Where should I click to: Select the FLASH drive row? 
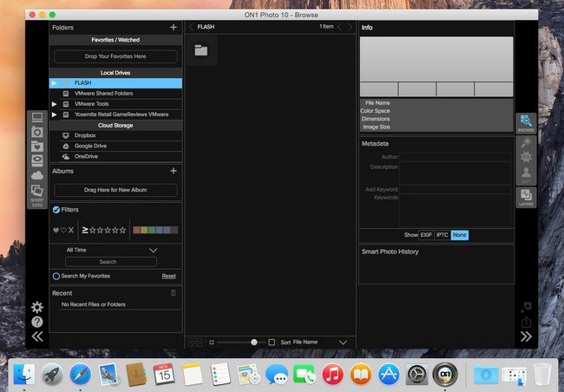[x=115, y=83]
